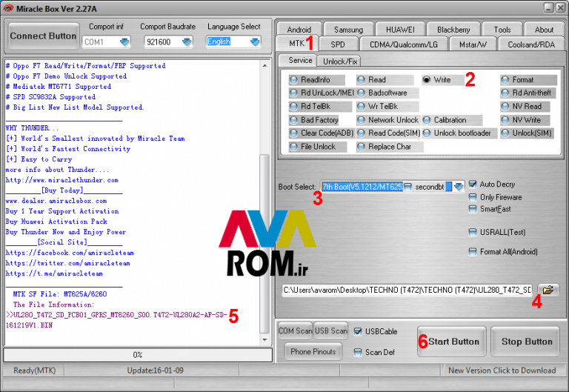Select the NV Write option

(506, 120)
